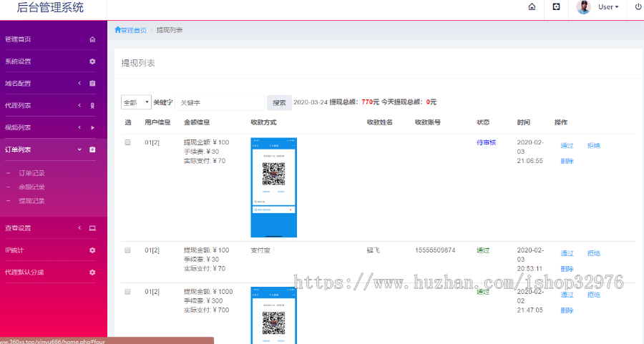Image resolution: width=644 pixels, height=344 pixels.
Task: Click the 搜索 button
Action: [279, 102]
